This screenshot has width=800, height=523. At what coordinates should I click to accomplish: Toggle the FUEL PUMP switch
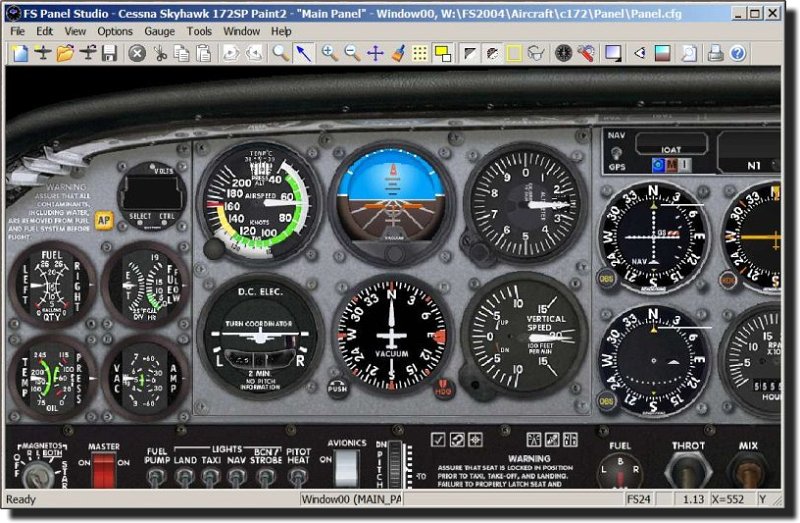click(x=156, y=477)
